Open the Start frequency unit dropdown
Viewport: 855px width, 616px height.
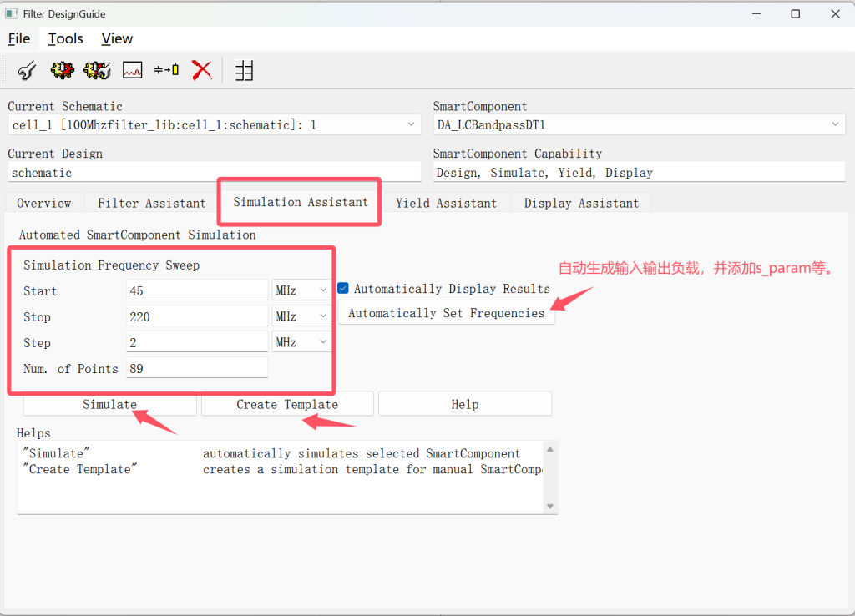pyautogui.click(x=301, y=290)
